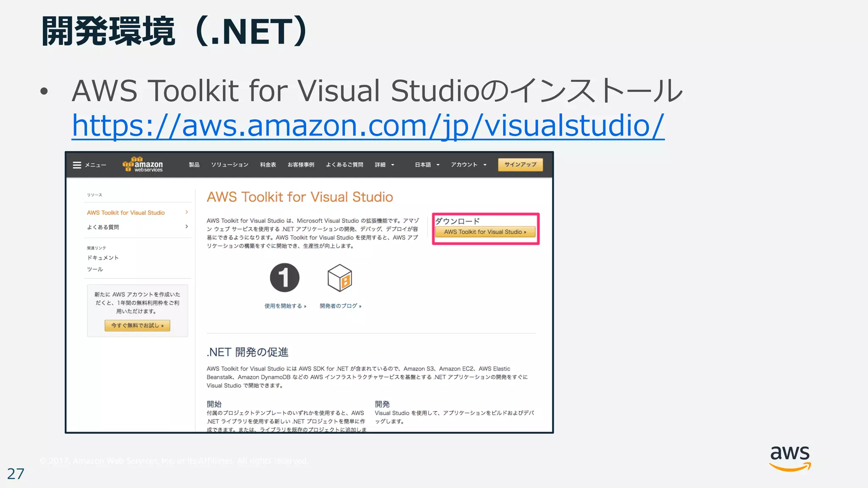Click the サインアップ button
Image resolution: width=868 pixels, height=488 pixels.
point(520,165)
